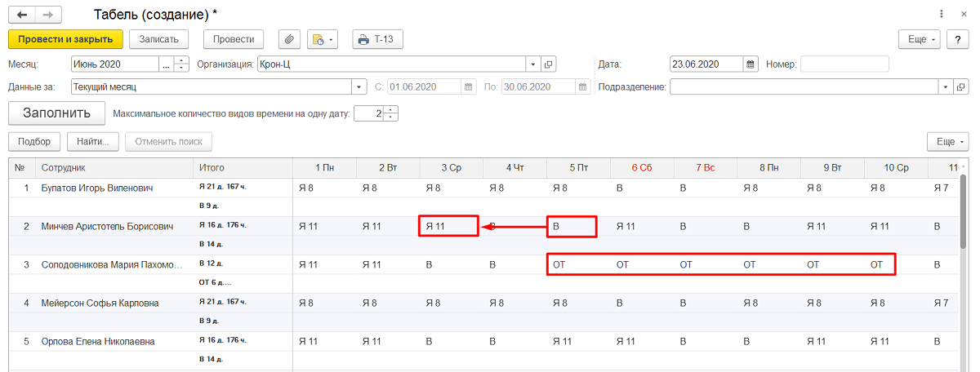
Task: Open the table Еще menu
Action: click(947, 141)
